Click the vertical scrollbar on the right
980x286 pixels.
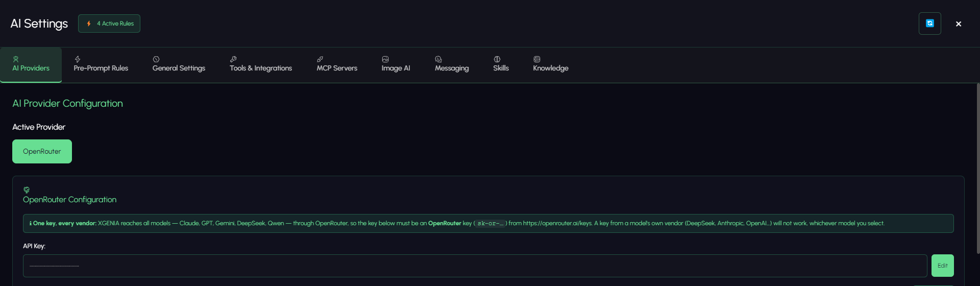coord(978,169)
